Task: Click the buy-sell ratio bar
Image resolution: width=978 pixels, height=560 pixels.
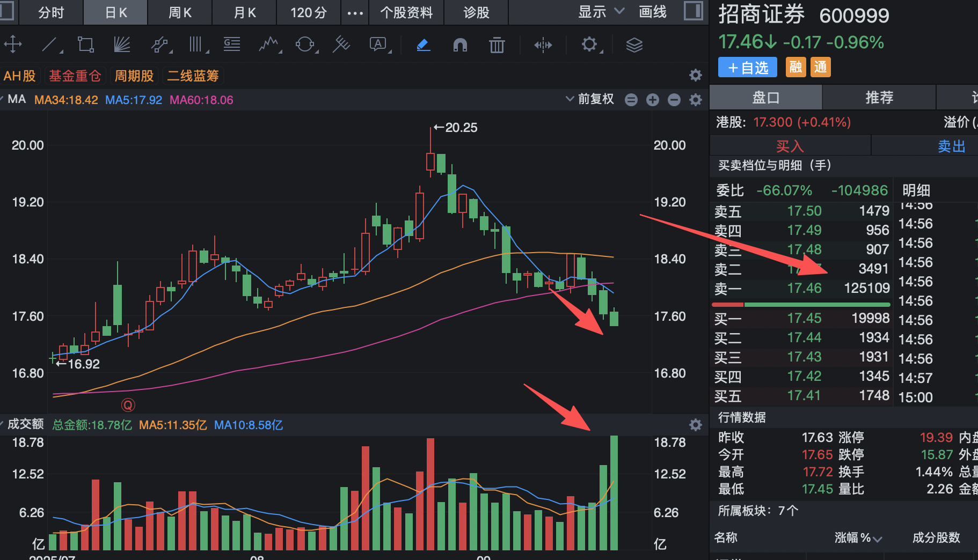Action: click(x=801, y=305)
